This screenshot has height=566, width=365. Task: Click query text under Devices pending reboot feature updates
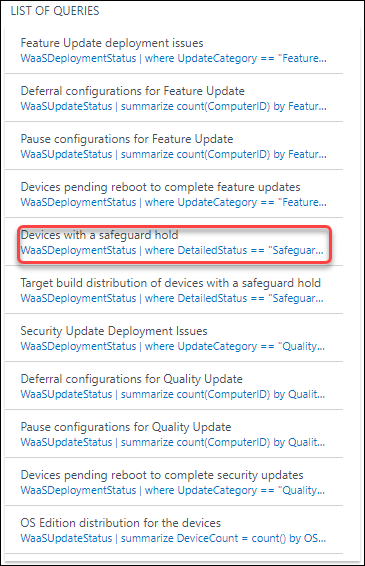(x=173, y=202)
